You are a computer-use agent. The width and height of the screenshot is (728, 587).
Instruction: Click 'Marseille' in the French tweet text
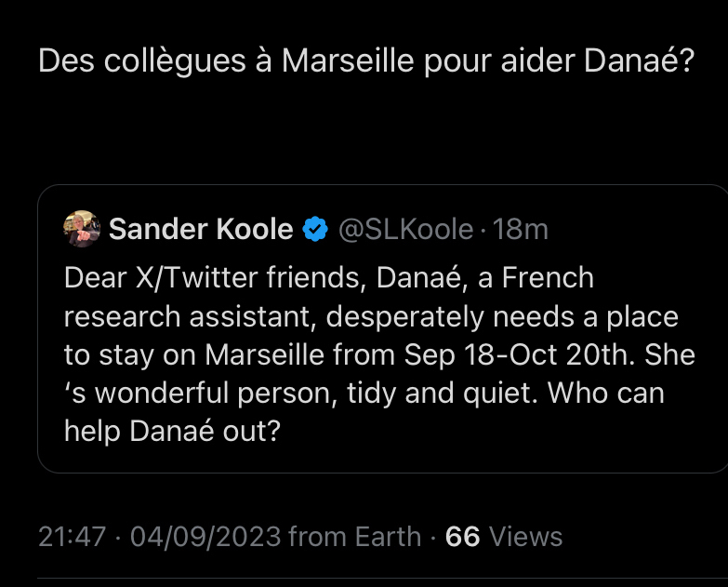tap(348, 61)
